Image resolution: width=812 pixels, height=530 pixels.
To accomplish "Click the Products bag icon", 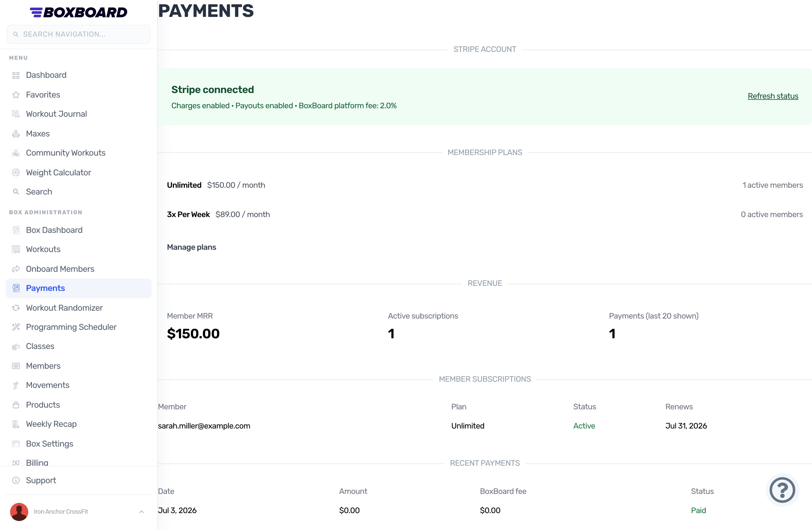I will 16,405.
